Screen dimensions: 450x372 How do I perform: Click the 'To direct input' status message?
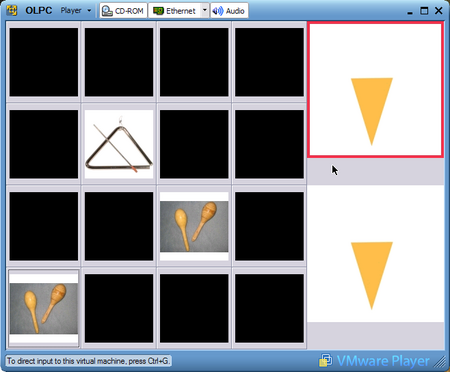point(88,361)
